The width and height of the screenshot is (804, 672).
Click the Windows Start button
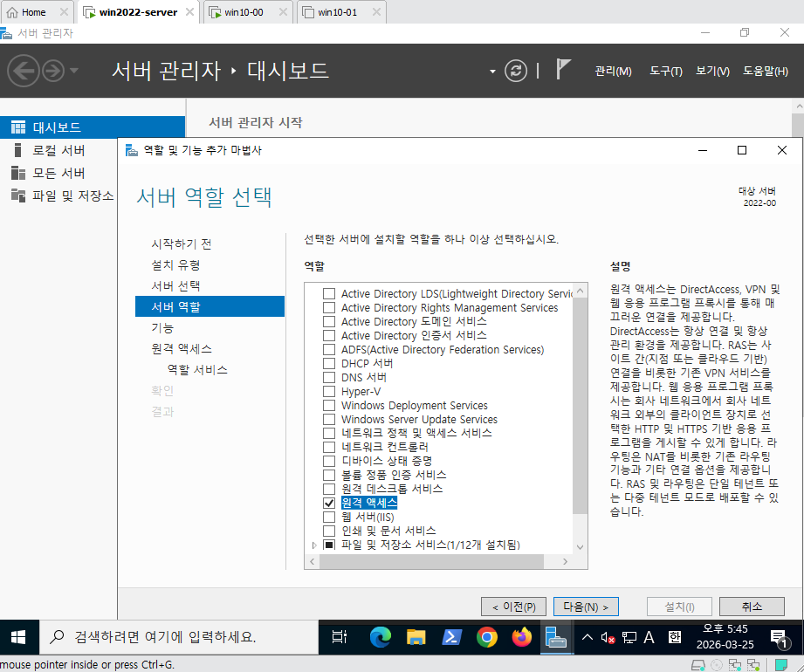[x=18, y=637]
